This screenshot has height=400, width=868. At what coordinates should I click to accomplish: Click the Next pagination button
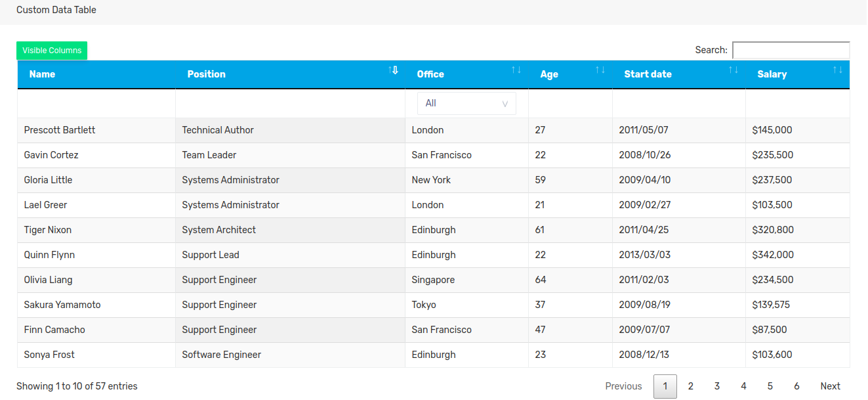point(830,386)
